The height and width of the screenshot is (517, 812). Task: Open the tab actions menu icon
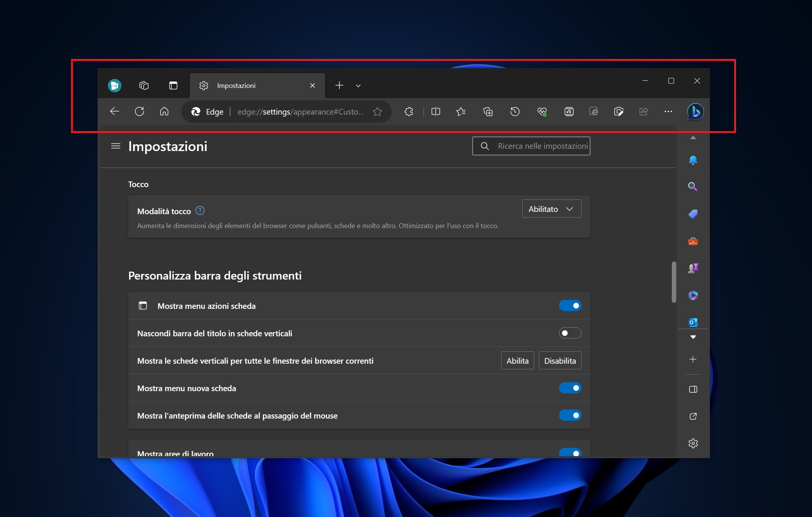click(173, 86)
